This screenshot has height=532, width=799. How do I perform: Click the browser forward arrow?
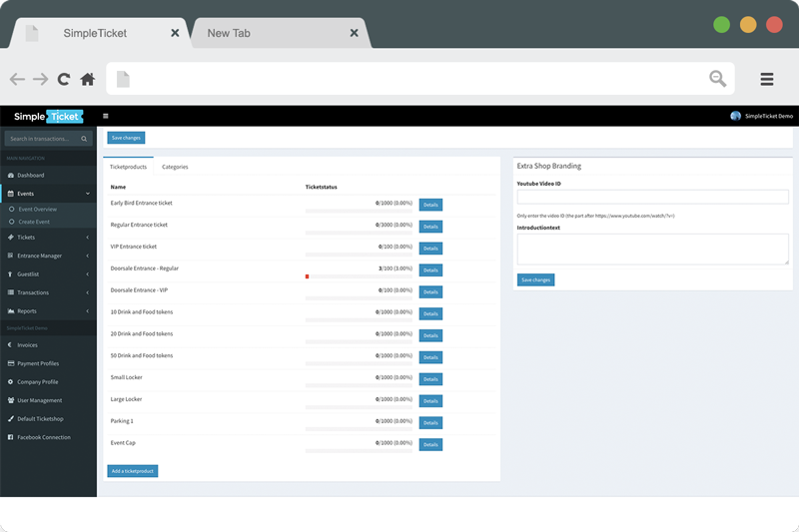[40, 79]
